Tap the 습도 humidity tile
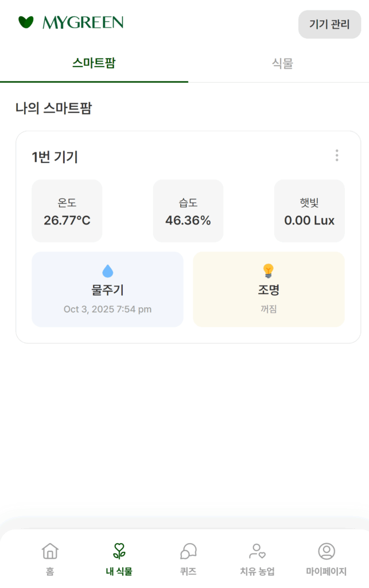The width and height of the screenshot is (369, 588). [188, 211]
